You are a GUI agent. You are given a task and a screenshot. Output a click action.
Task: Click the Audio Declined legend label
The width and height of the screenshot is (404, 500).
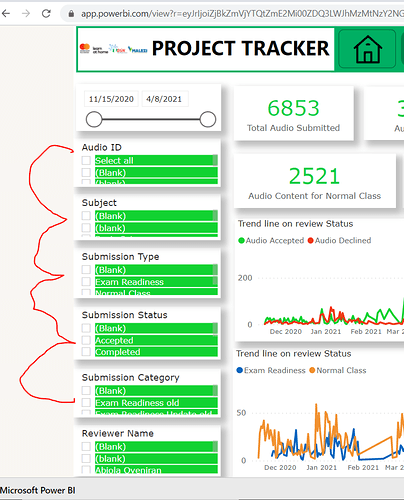(343, 240)
